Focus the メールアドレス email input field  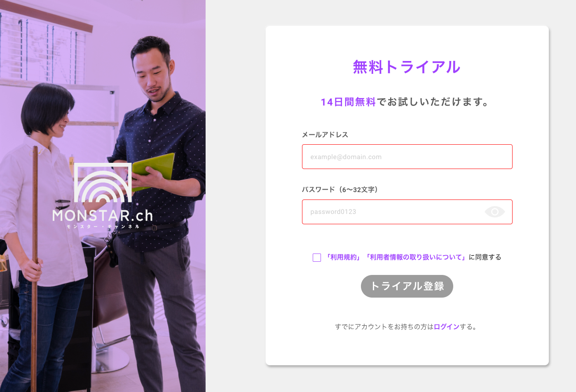[407, 157]
